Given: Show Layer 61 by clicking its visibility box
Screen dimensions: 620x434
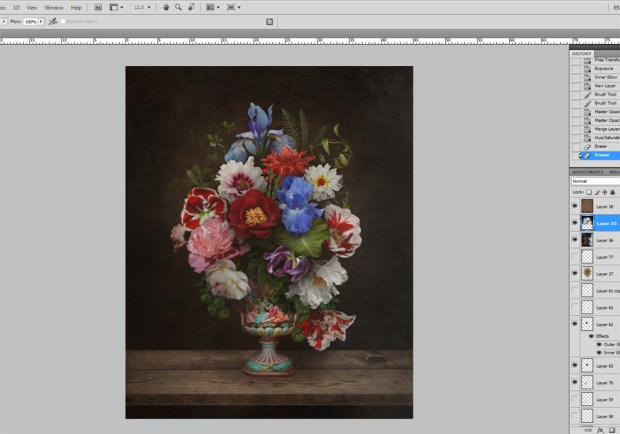Looking at the screenshot, I should pos(575,307).
